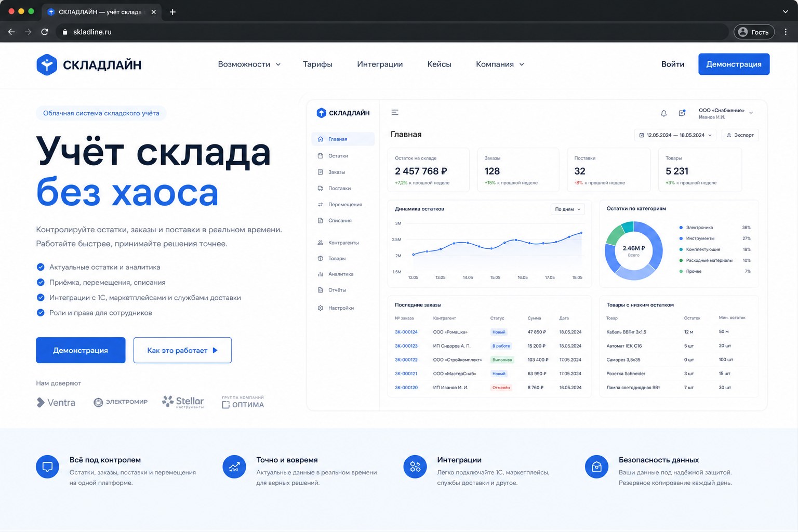Image resolution: width=798 pixels, height=532 pixels.
Task: Click the Комплектующие green legend dot
Action: pos(681,249)
